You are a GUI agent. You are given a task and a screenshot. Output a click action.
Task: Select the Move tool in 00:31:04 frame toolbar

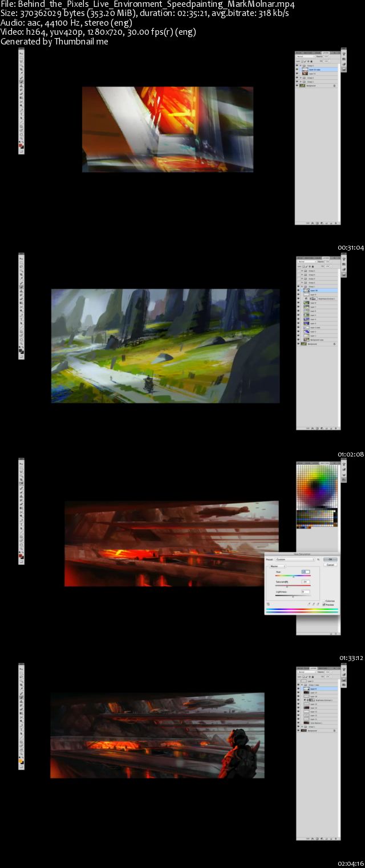[21, 54]
